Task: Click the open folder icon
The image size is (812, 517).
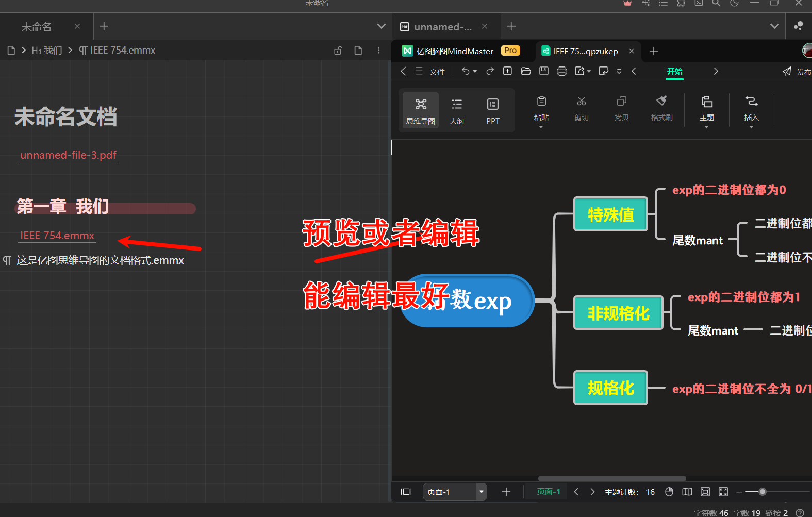Action: (526, 71)
